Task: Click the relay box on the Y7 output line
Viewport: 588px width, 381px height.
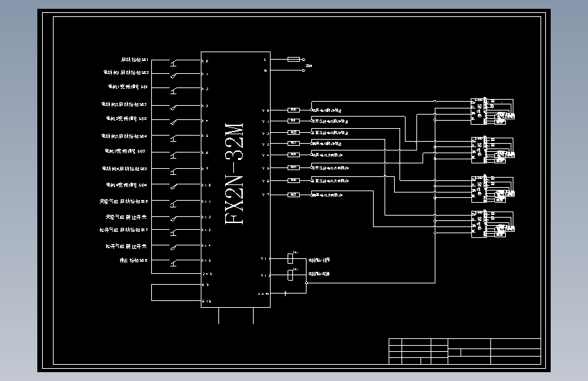Action: tap(294, 195)
